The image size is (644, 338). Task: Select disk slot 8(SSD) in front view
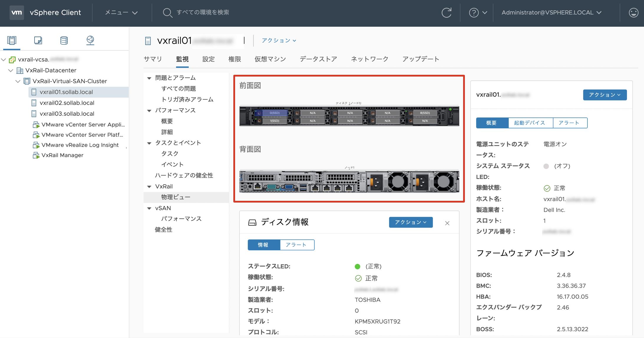[425, 113]
